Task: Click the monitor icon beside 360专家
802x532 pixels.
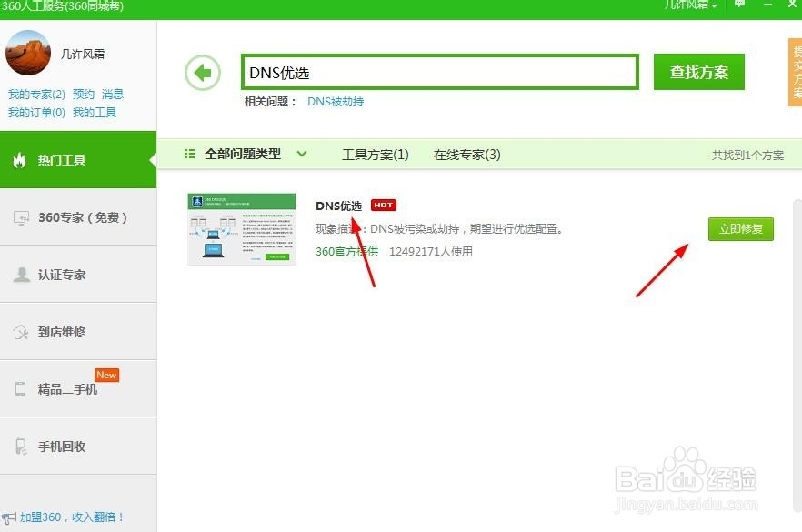Action: pyautogui.click(x=21, y=218)
